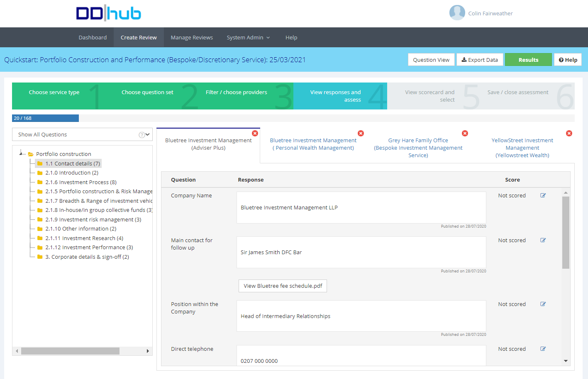Click Export Data button
588x379 pixels.
click(480, 60)
